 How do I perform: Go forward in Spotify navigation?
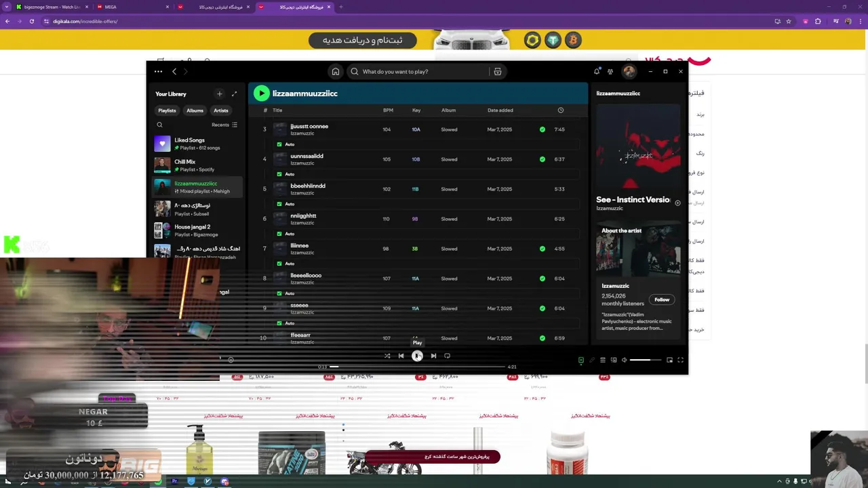tap(186, 71)
